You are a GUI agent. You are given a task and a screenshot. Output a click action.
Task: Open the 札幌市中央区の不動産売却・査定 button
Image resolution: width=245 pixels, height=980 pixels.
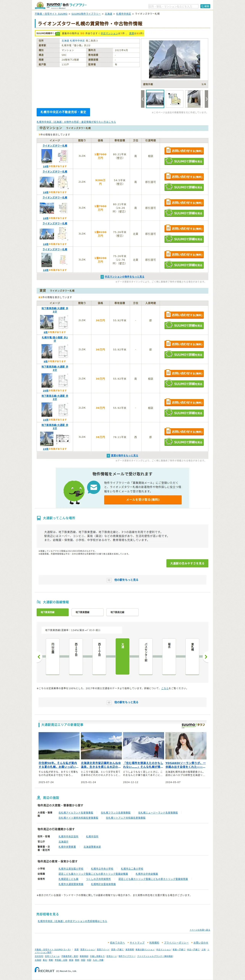tap(63, 112)
